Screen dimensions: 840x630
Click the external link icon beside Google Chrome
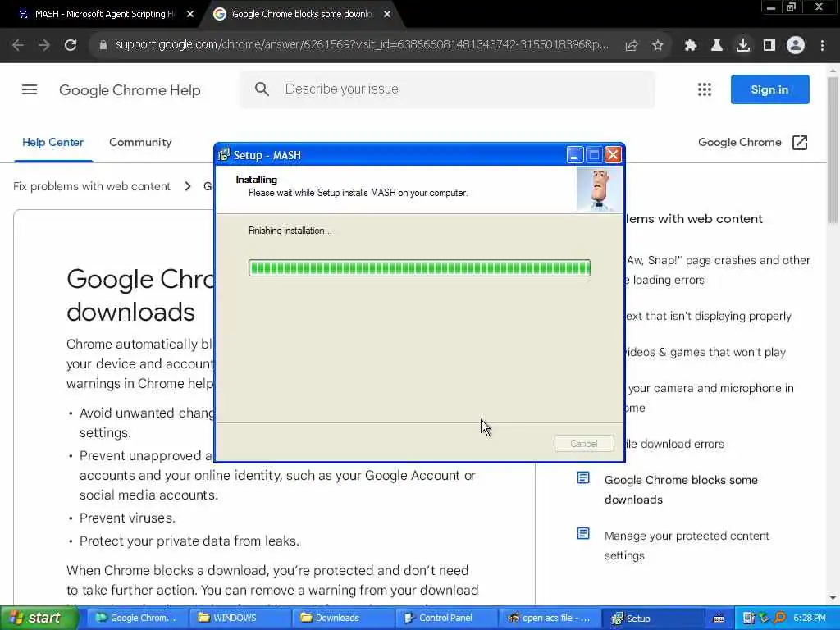tap(799, 143)
